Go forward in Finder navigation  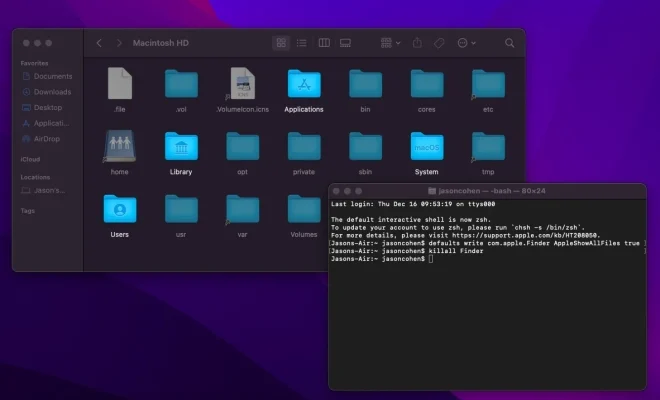pos(119,43)
